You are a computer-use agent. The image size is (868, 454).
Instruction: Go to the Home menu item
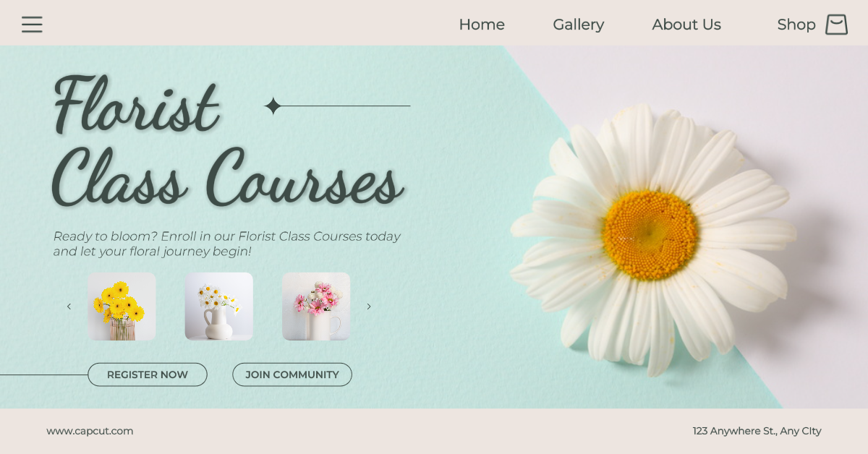point(482,25)
